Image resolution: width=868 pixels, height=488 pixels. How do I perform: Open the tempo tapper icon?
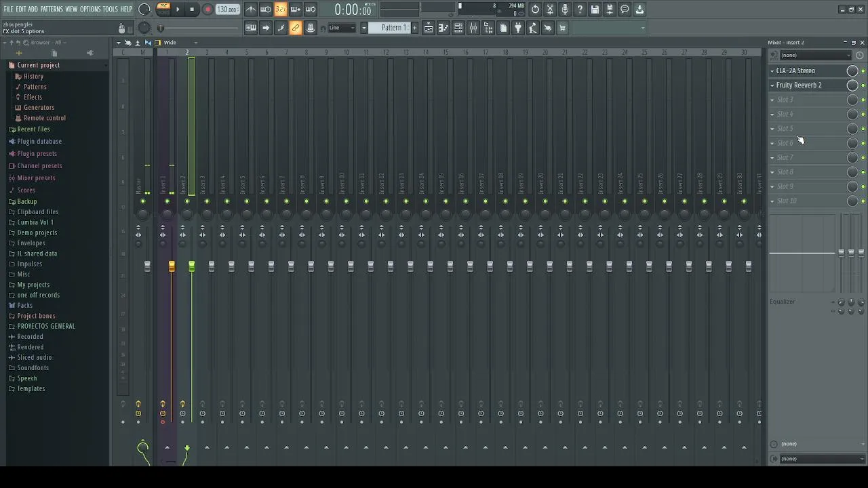point(533,28)
